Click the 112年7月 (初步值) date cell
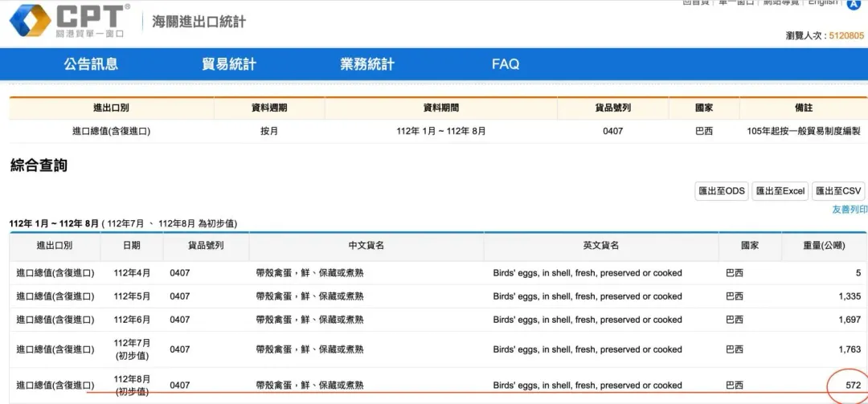 [132, 349]
